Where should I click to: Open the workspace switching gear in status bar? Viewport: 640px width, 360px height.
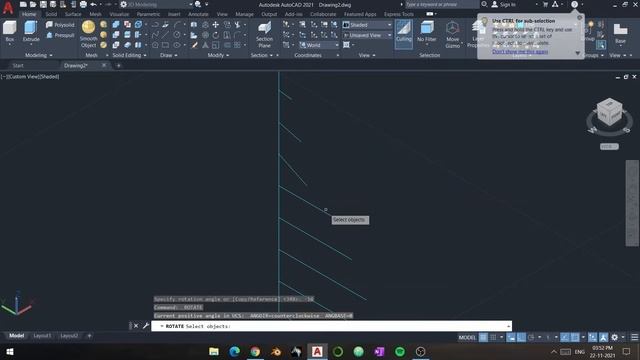[615, 337]
